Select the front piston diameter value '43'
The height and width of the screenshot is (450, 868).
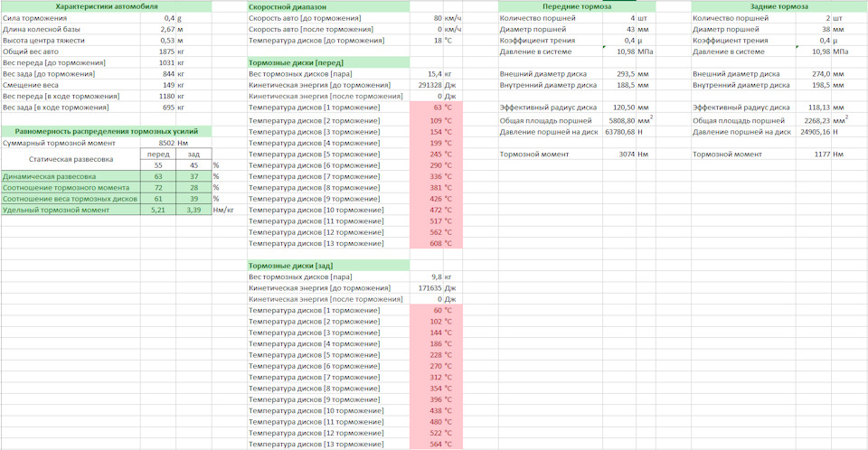(x=619, y=29)
